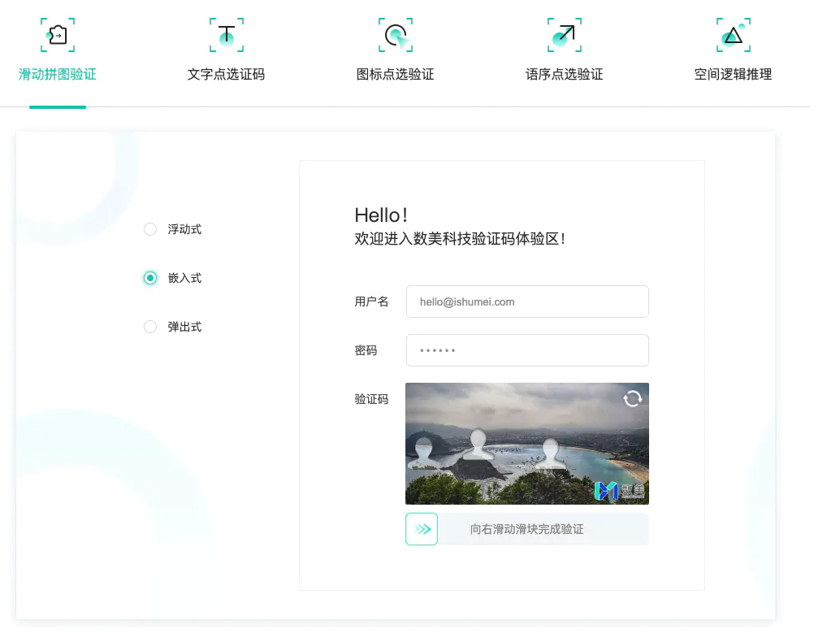The width and height of the screenshot is (840, 642).
Task: Click the slider handle with double arrows
Action: tap(422, 529)
